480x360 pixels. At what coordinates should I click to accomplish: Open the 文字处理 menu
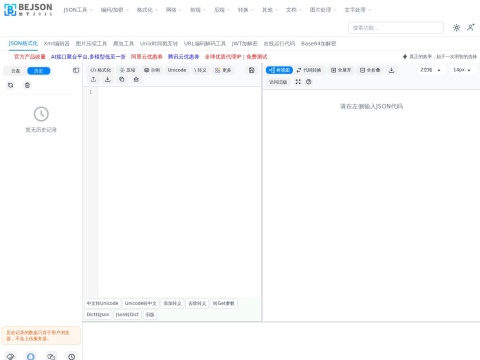(358, 10)
